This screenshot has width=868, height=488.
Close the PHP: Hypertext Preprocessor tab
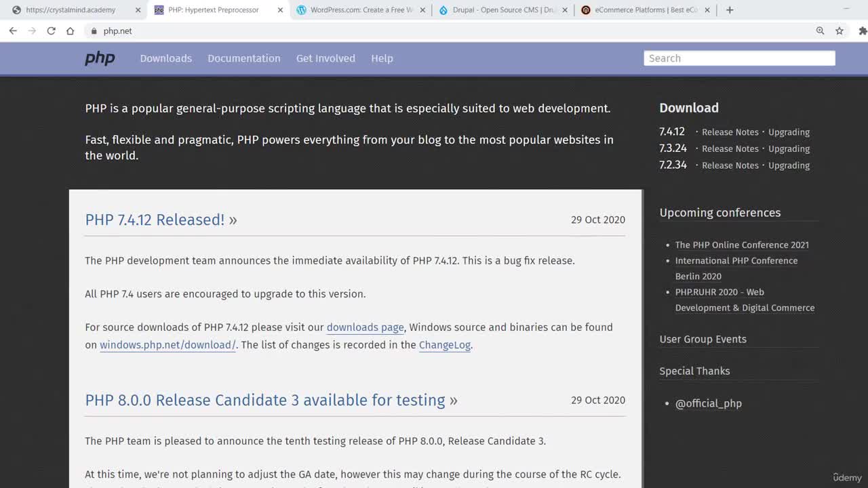click(x=280, y=10)
